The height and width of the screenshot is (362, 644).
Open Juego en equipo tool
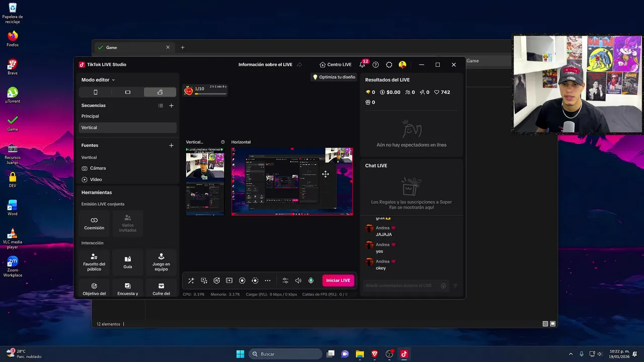(161, 262)
